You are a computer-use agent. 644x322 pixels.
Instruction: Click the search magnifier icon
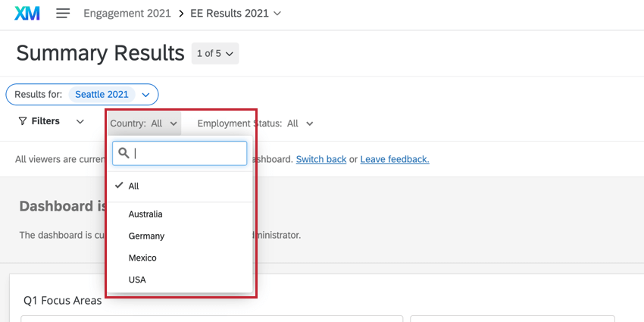123,153
